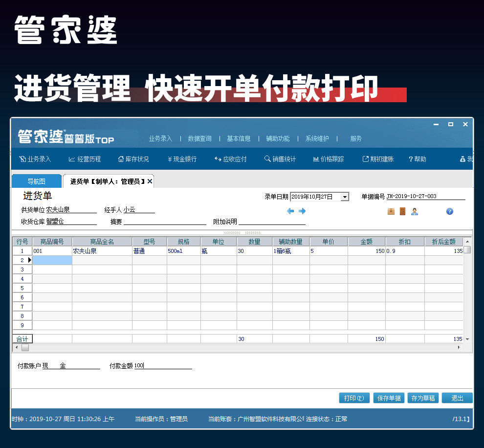The width and height of the screenshot is (484, 448).
Task: Click the 付款金额 field
Action: (x=163, y=365)
